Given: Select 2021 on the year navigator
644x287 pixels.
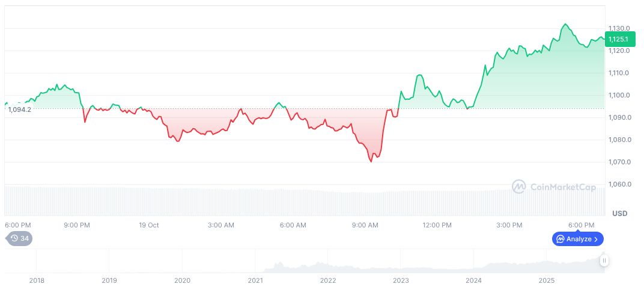Looking at the screenshot, I should coord(255,280).
